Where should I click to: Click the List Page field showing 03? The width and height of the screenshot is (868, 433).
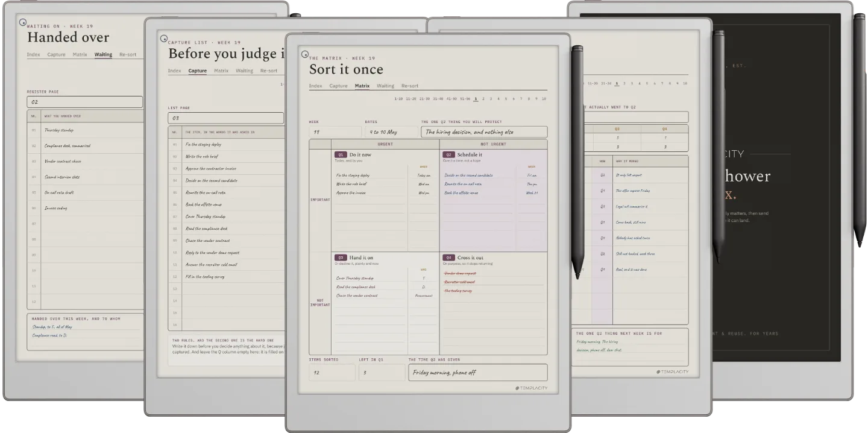click(225, 118)
